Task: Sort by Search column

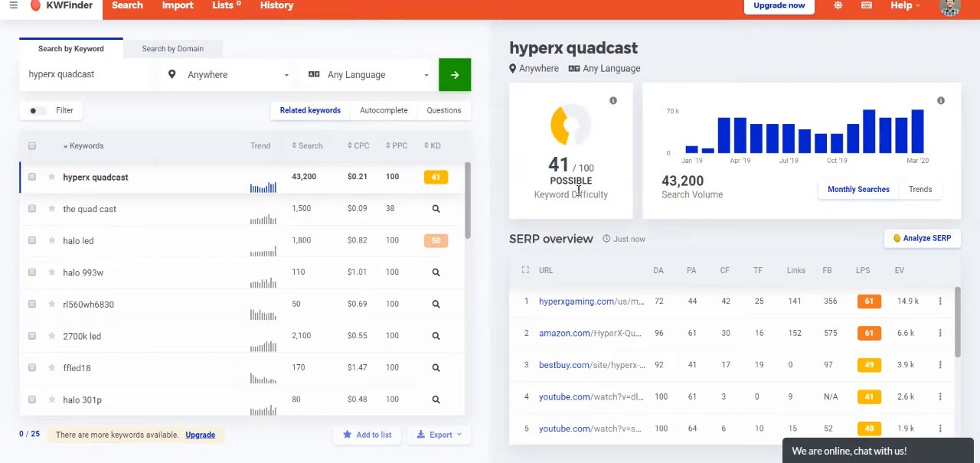Action: click(307, 145)
